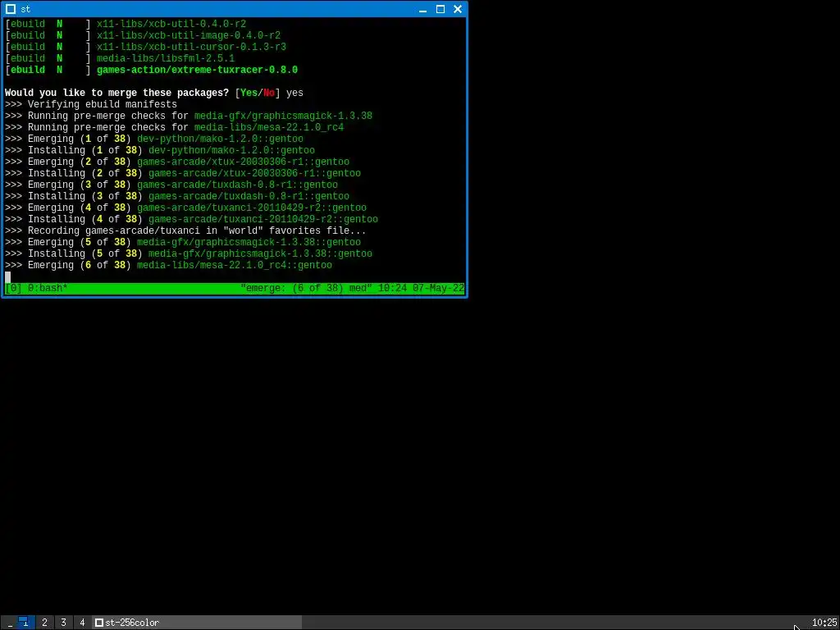Click the typed answer yes after the prompt

tap(294, 93)
